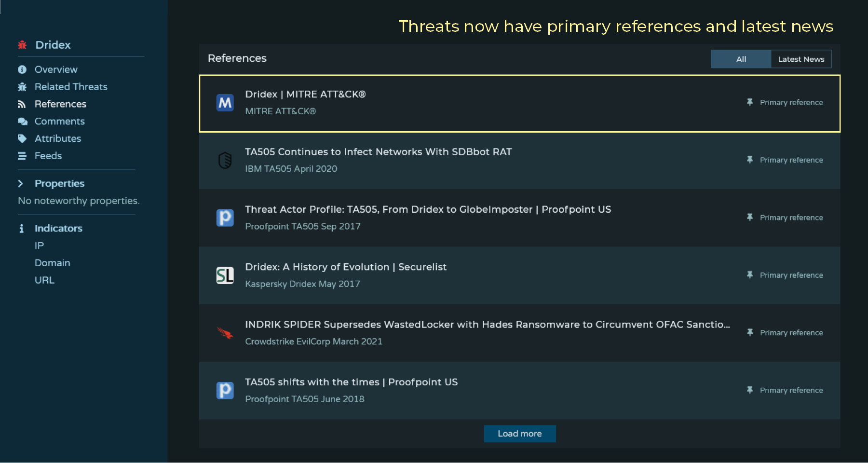Open Comments in the sidebar
The height and width of the screenshot is (463, 868).
pyautogui.click(x=59, y=122)
